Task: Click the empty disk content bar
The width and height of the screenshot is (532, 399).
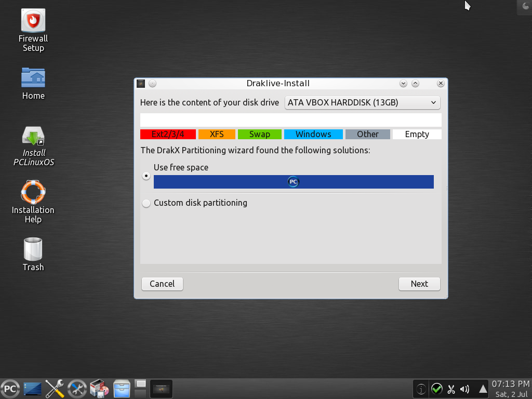Action: 291,120
